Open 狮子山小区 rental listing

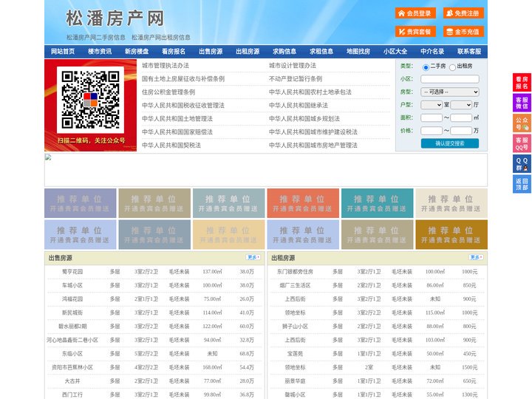pos(295,327)
